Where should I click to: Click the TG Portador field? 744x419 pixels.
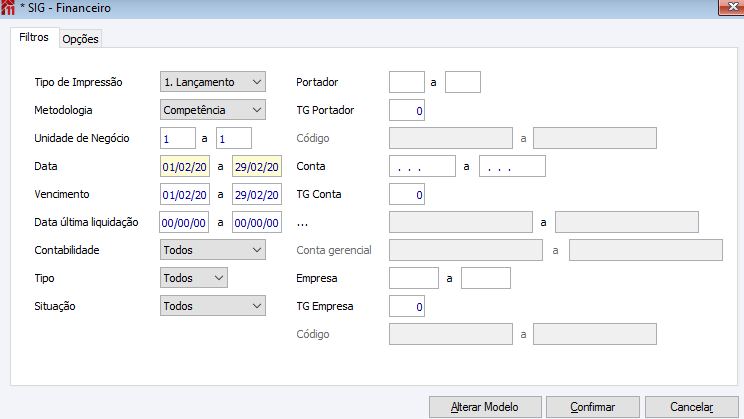pos(407,110)
